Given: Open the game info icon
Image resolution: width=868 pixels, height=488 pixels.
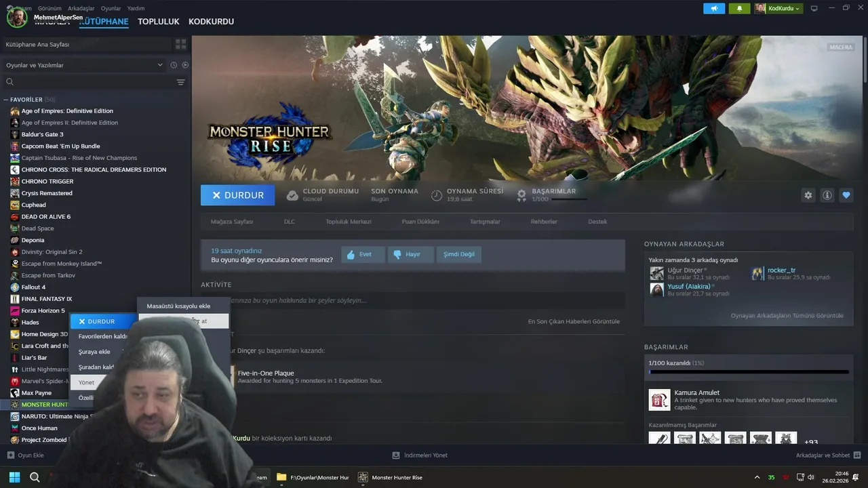Looking at the screenshot, I should tap(827, 195).
